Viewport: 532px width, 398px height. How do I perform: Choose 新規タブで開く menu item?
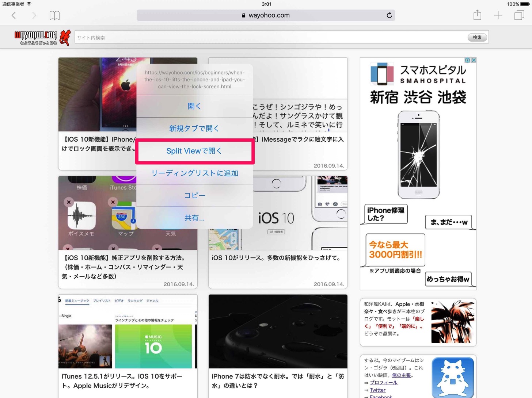point(194,129)
